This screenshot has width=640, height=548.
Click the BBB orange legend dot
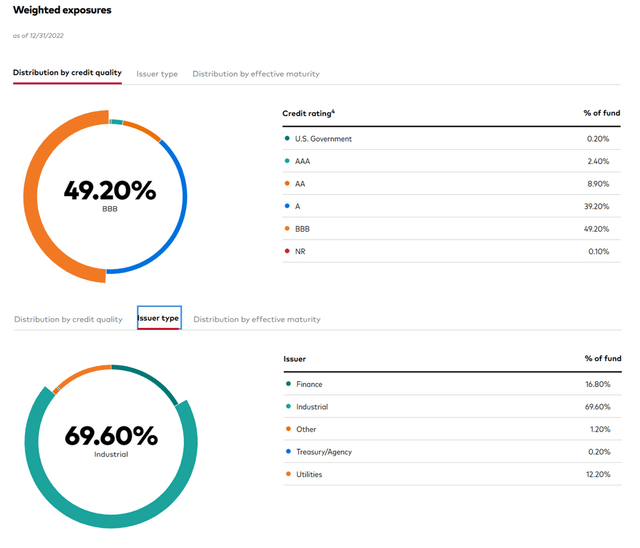tap(287, 228)
